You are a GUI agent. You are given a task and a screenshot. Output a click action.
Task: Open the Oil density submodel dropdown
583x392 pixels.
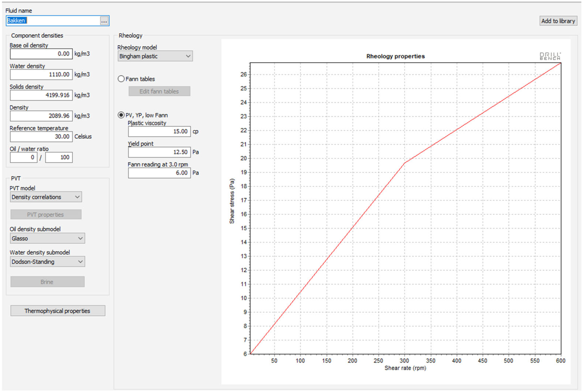(x=47, y=239)
